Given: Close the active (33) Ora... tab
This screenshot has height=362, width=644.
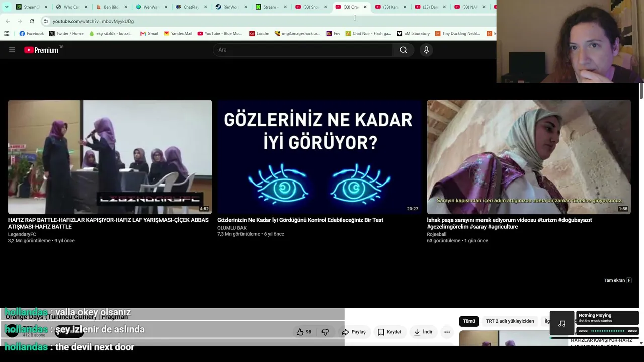Looking at the screenshot, I should point(365,7).
